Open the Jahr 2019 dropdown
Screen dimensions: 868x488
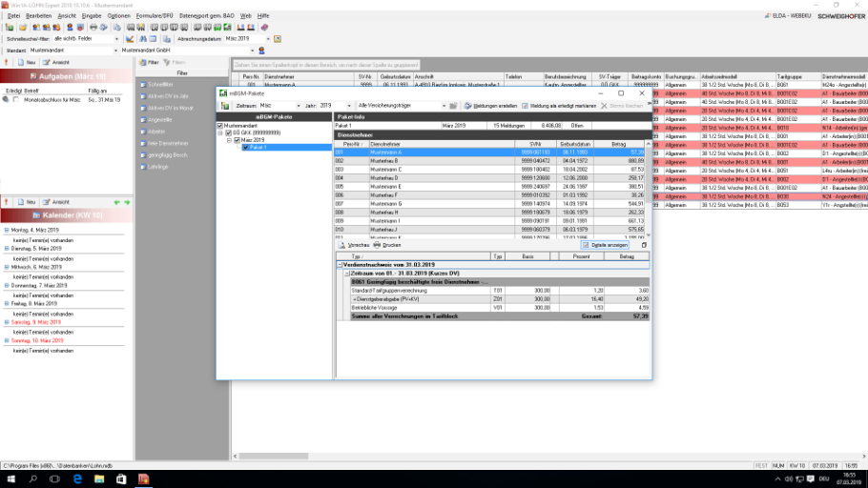point(349,106)
